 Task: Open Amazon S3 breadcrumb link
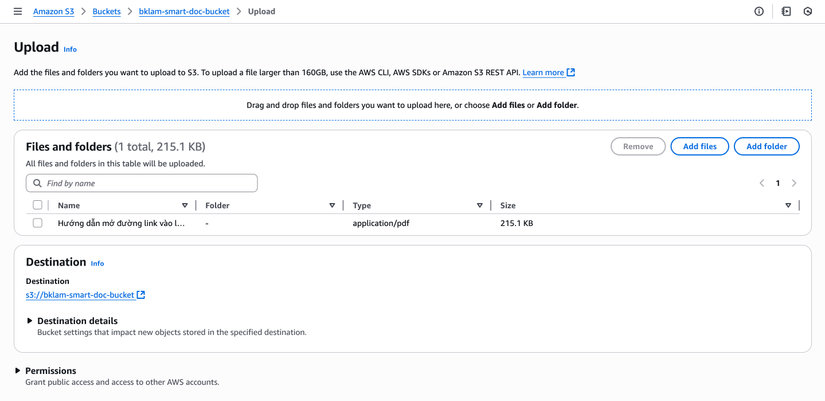(53, 12)
